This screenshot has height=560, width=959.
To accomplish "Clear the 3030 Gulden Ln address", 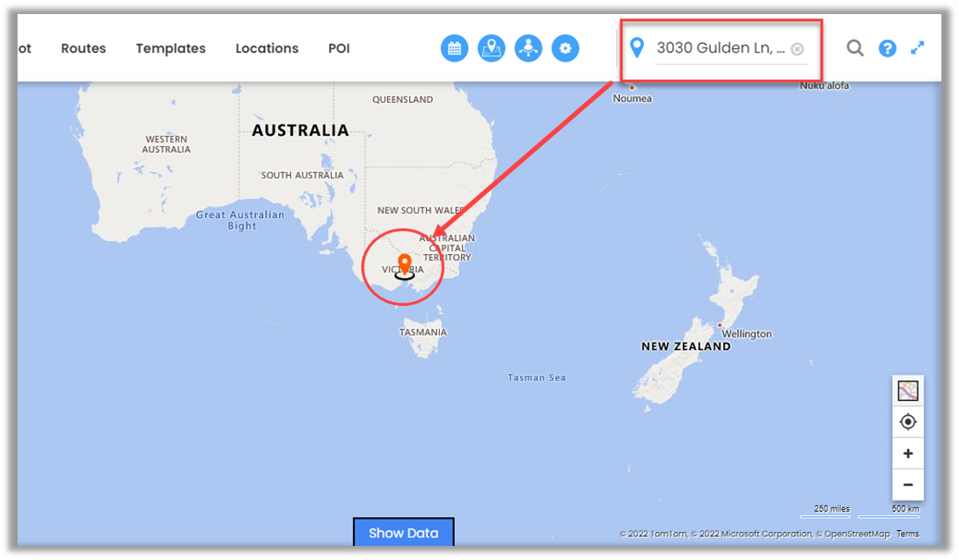I will [797, 49].
